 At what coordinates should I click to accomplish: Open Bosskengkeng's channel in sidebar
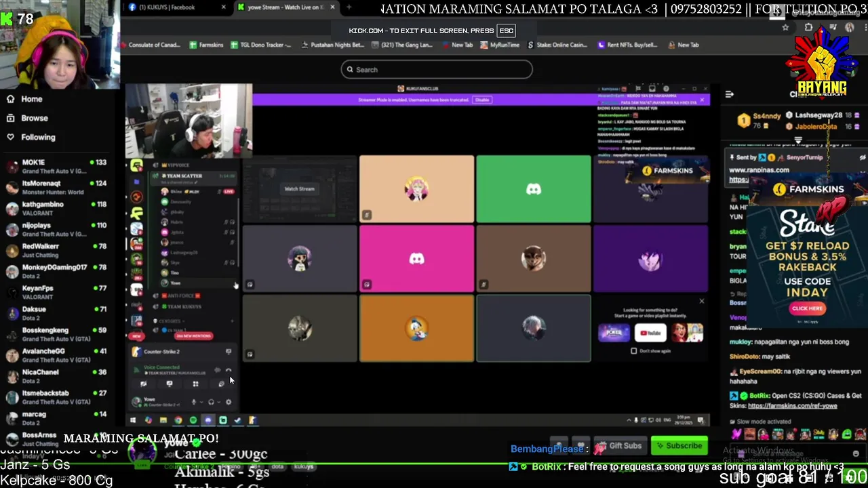point(56,334)
